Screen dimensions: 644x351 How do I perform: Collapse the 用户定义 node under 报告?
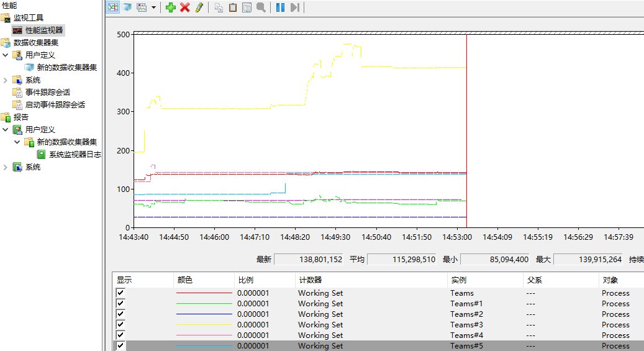(x=6, y=129)
